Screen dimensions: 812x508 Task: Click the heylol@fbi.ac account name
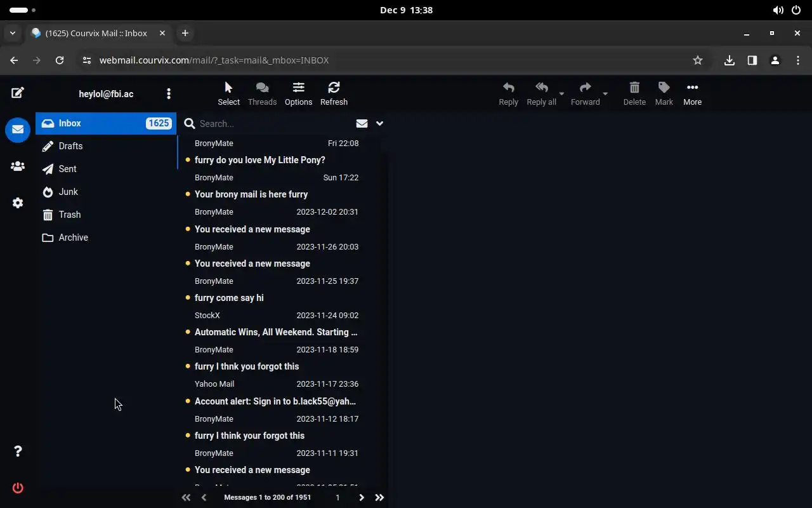[x=106, y=94]
